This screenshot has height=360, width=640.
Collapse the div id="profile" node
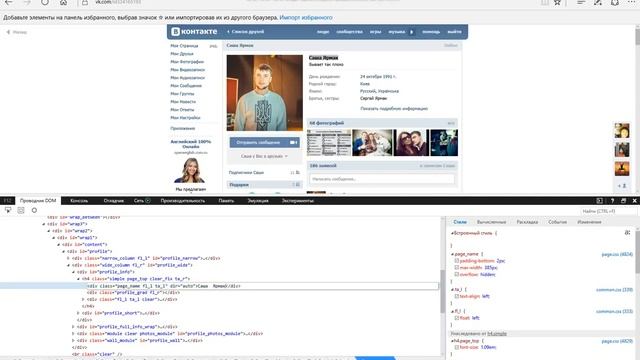(x=63, y=251)
